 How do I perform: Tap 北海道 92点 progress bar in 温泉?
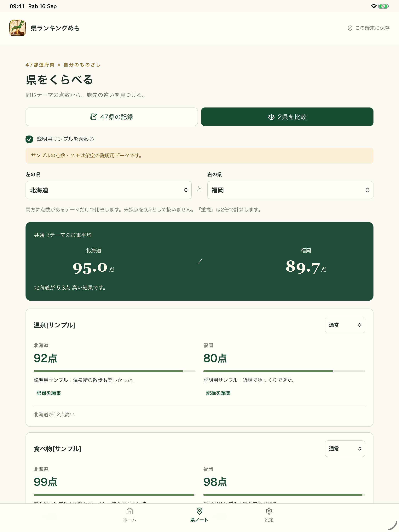[x=114, y=371]
